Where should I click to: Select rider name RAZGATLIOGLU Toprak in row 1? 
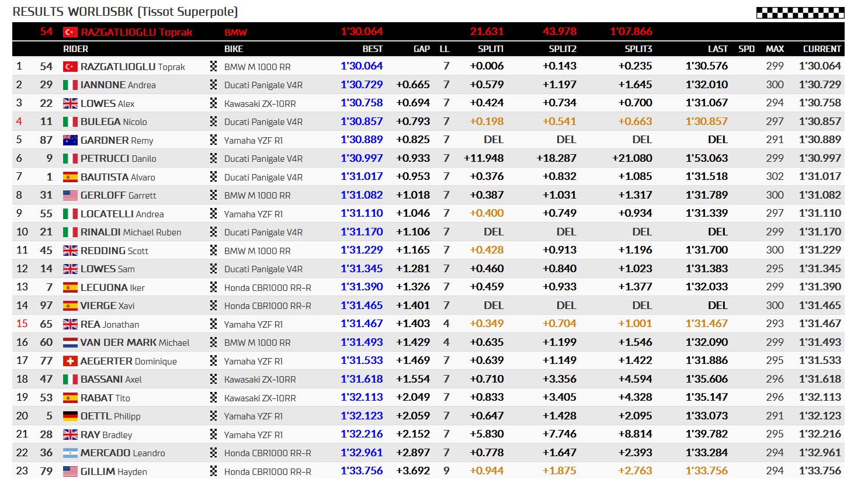133,67
